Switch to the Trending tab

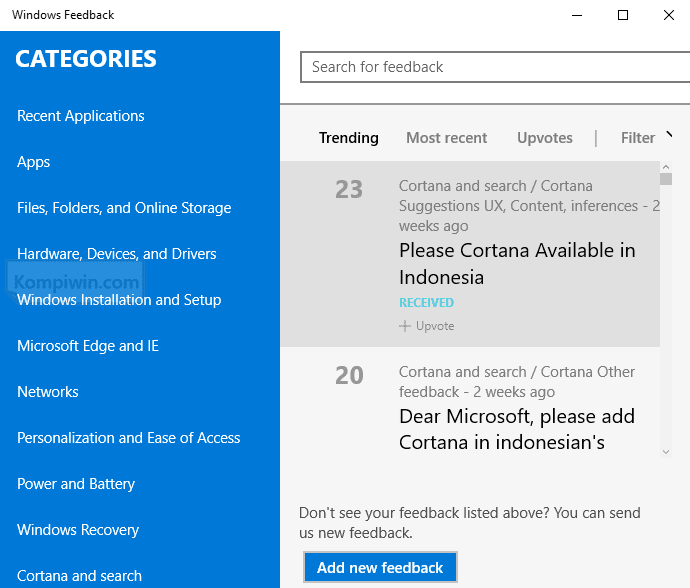pyautogui.click(x=349, y=138)
